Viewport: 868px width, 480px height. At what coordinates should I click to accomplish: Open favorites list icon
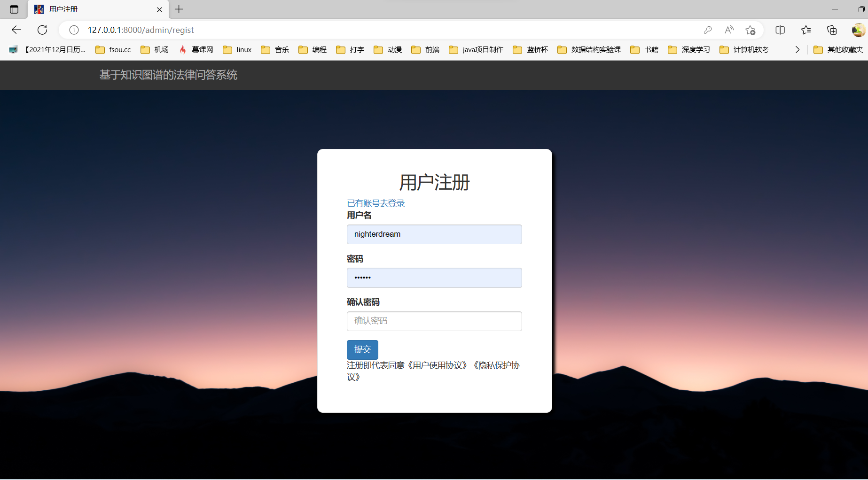click(x=806, y=30)
